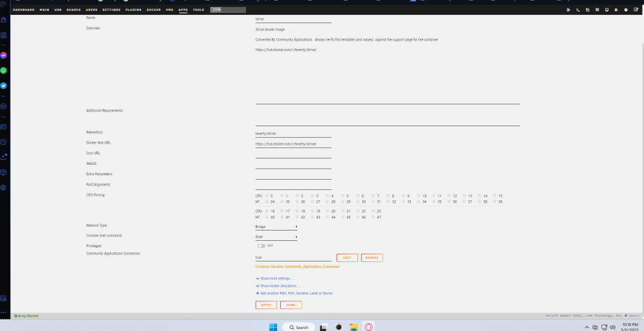Click the Windows taskbar Search box
Viewport: 644px width, 331px height.
[299, 327]
